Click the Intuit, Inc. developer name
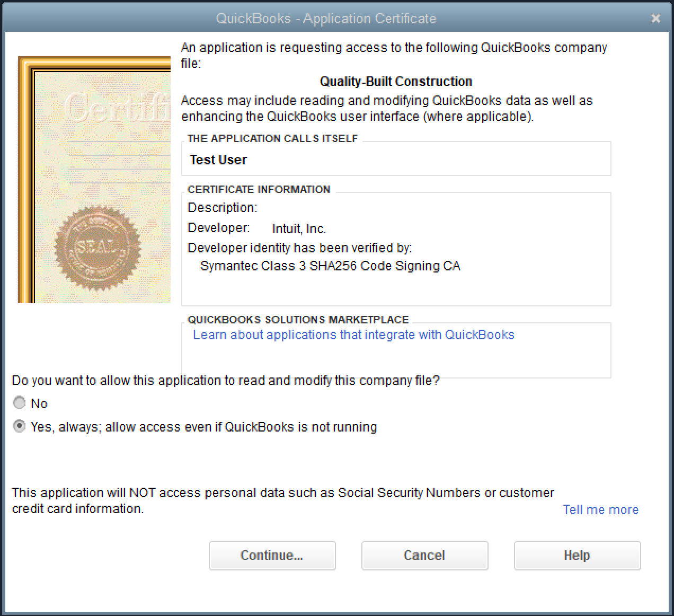 click(299, 228)
